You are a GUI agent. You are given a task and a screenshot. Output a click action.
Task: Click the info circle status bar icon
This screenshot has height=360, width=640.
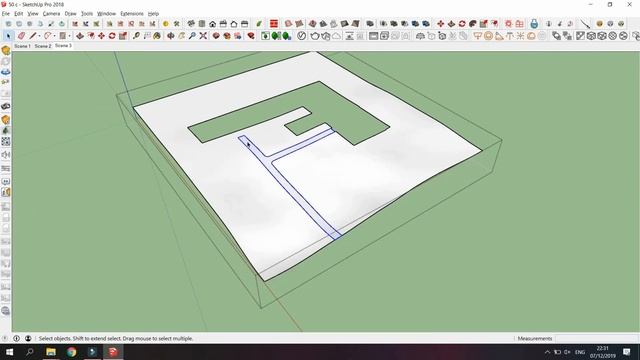17,338
